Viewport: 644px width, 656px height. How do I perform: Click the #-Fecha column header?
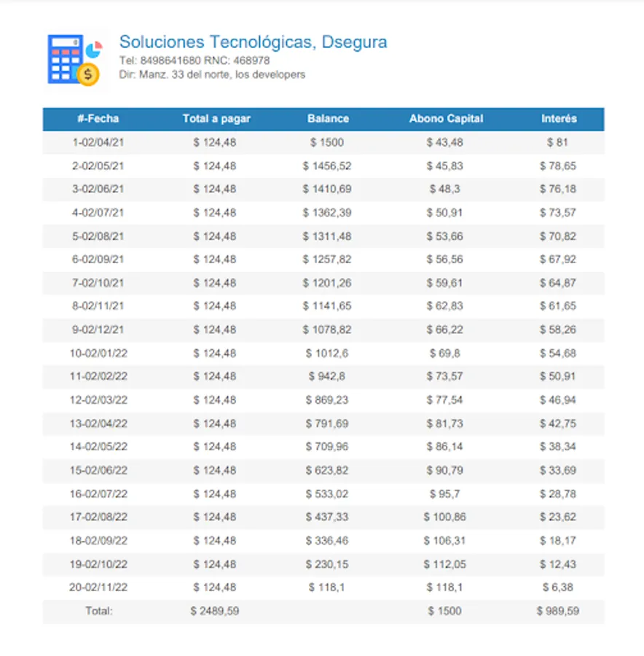click(98, 119)
